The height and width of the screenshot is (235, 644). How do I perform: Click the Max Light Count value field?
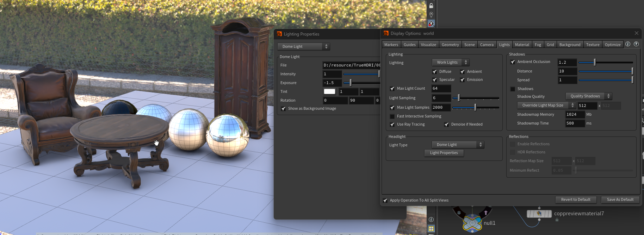click(x=441, y=89)
